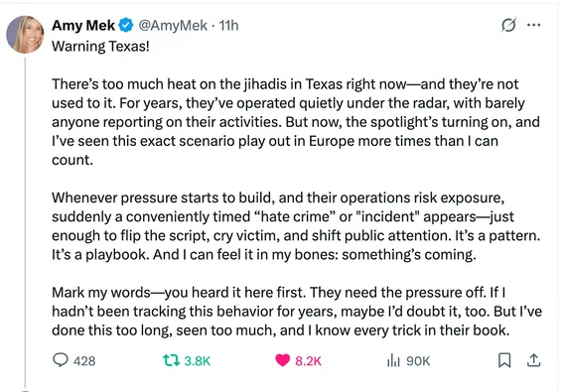
Task: Open the 11h timestamp permalink
Action: coord(228,26)
